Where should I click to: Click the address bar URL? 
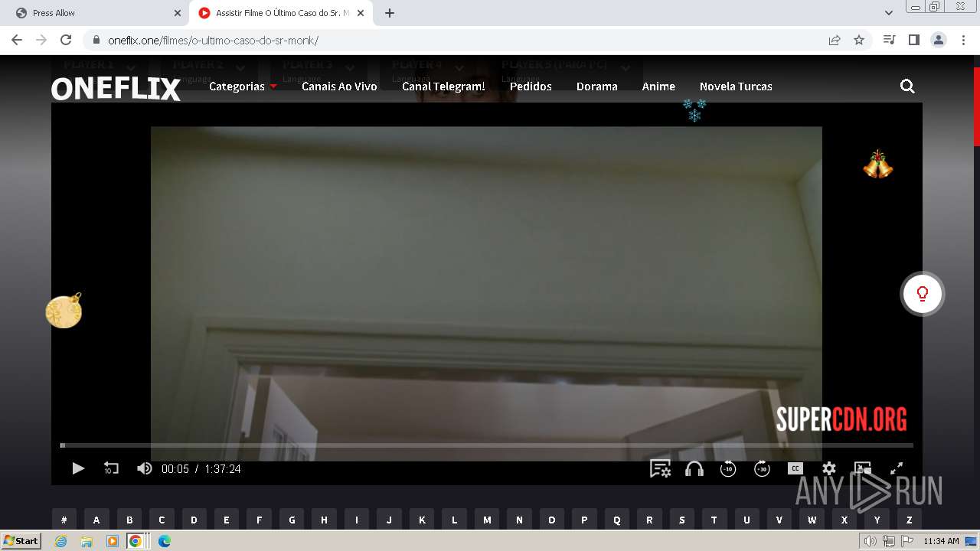pyautogui.click(x=213, y=41)
